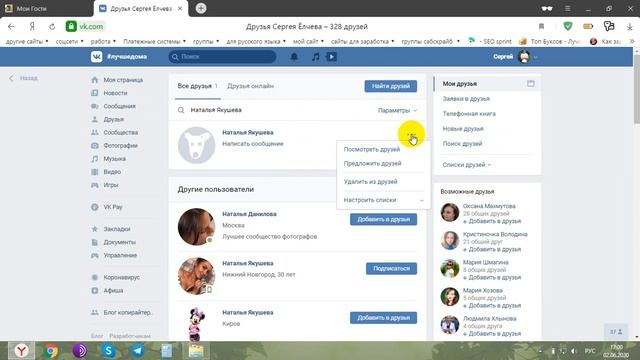This screenshot has height=360, width=640.
Task: Expand Параметры search options
Action: pos(398,110)
